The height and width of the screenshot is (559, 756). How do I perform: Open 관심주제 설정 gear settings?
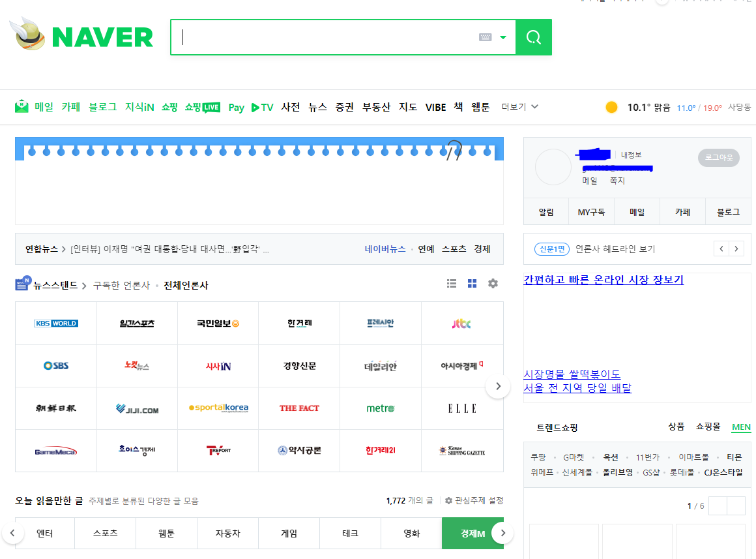pyautogui.click(x=474, y=500)
